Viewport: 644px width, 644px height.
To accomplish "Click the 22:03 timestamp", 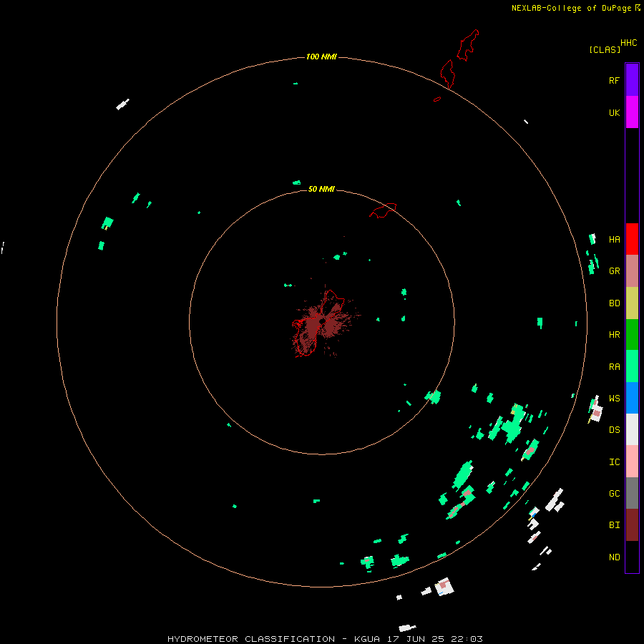I will (467, 639).
